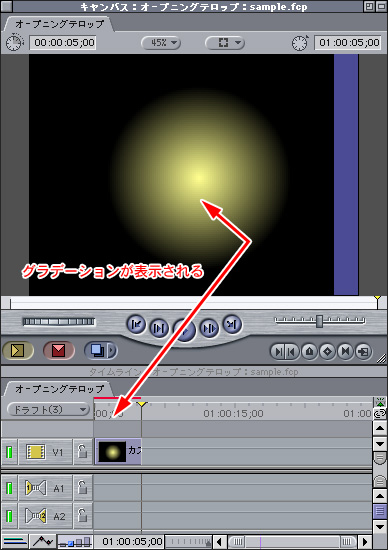Click Timeline horizontal scroll right arrow
This screenshot has width=388, height=550.
tap(365, 542)
